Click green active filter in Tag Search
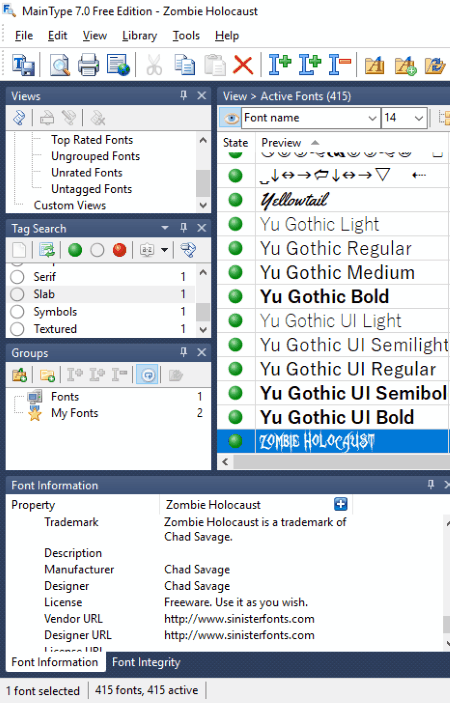The height and width of the screenshot is (703, 450). click(75, 250)
